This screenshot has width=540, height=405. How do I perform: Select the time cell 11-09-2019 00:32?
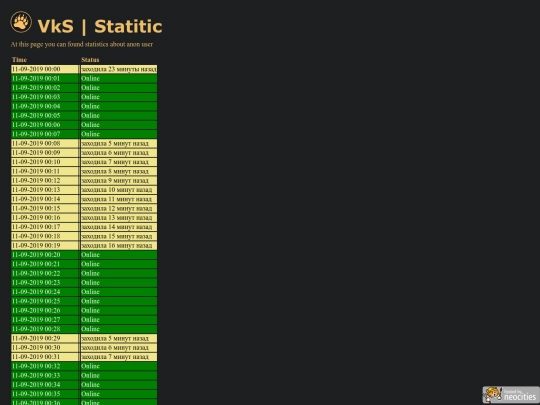[x=45, y=366]
